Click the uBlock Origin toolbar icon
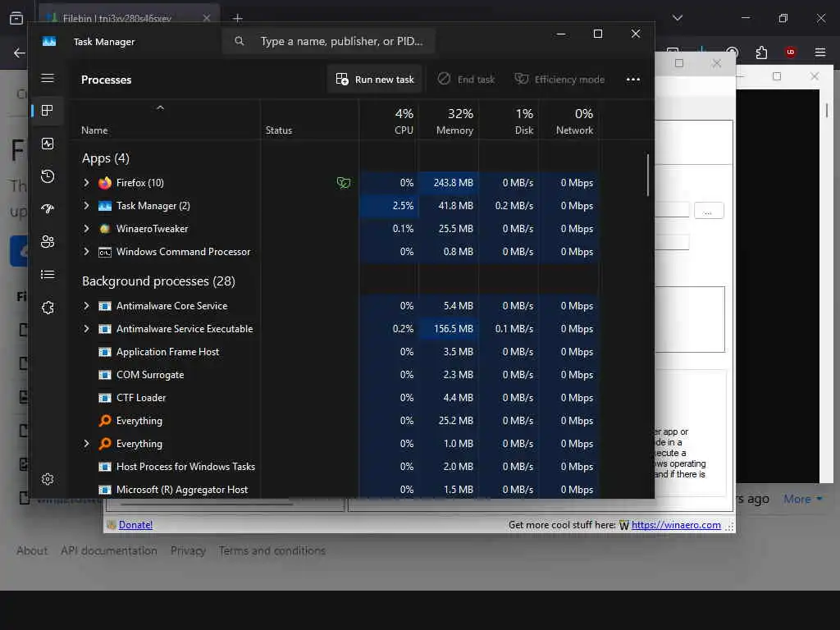This screenshot has height=630, width=840. pyautogui.click(x=790, y=52)
